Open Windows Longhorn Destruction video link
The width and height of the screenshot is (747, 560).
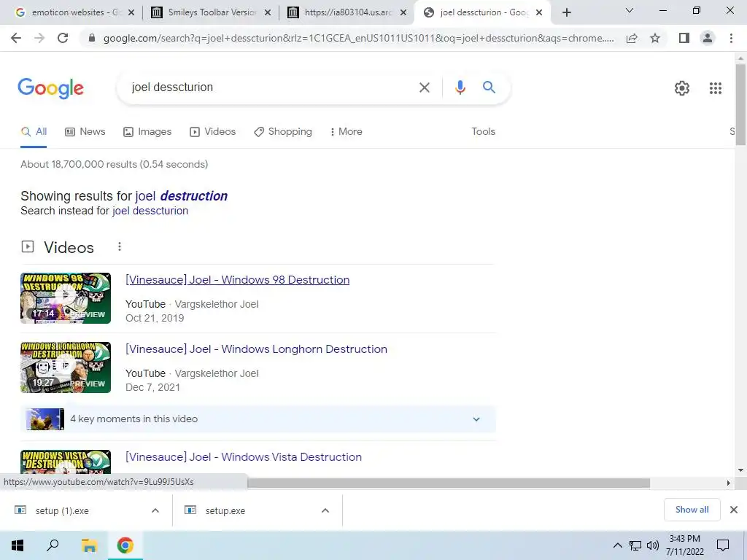(x=256, y=349)
